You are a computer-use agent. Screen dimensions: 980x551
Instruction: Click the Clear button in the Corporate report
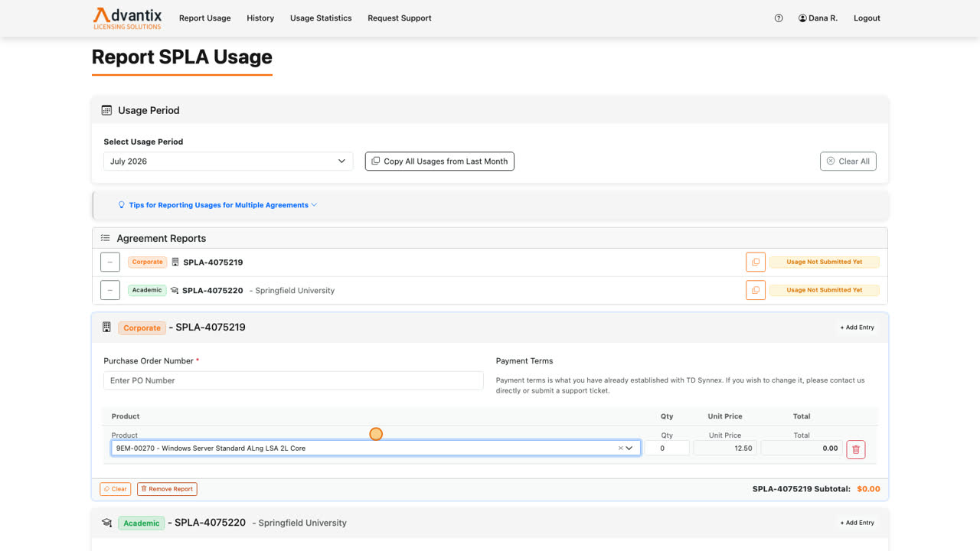(116, 489)
